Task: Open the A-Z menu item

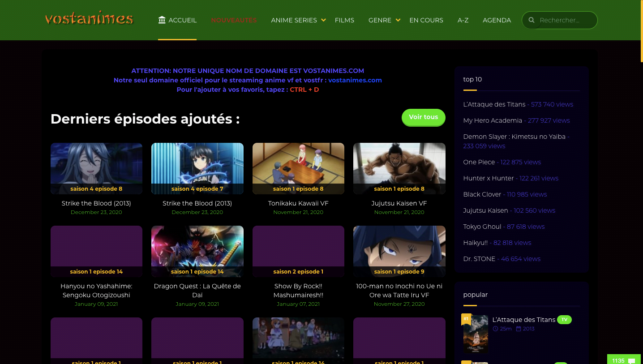Action: (x=463, y=20)
